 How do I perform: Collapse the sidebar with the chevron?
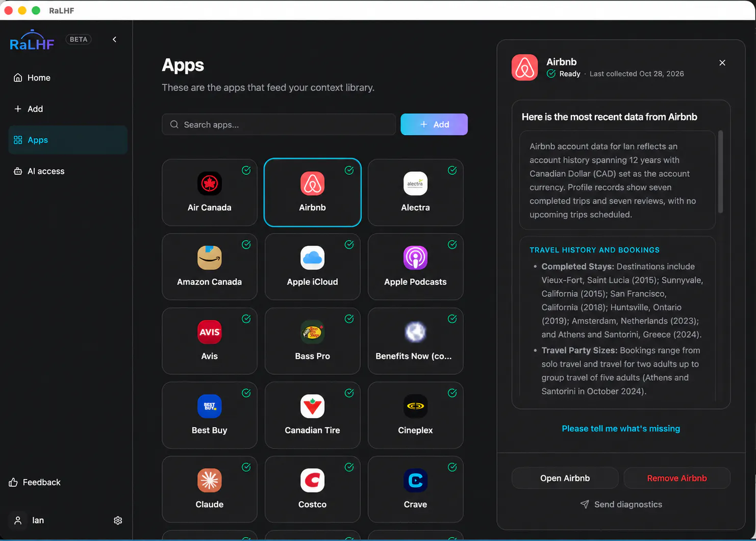tap(114, 39)
